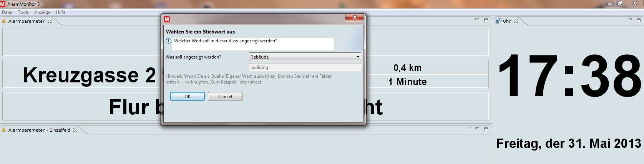Expand the 'Was soll angezeigt werden?' dropdown

tap(358, 57)
